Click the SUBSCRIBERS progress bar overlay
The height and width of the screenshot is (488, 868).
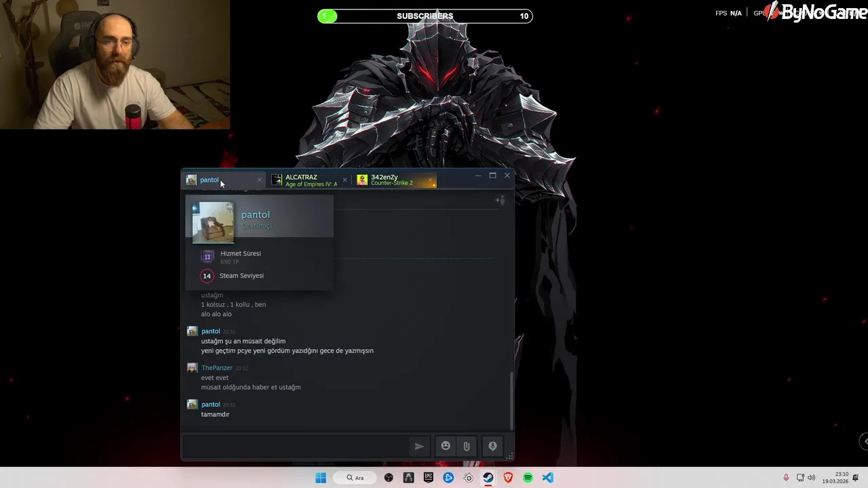[425, 16]
